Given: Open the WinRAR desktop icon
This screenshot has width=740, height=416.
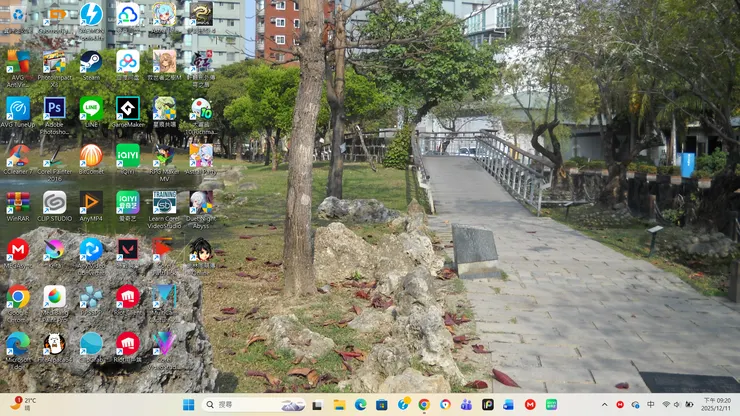Looking at the screenshot, I should pos(18,203).
